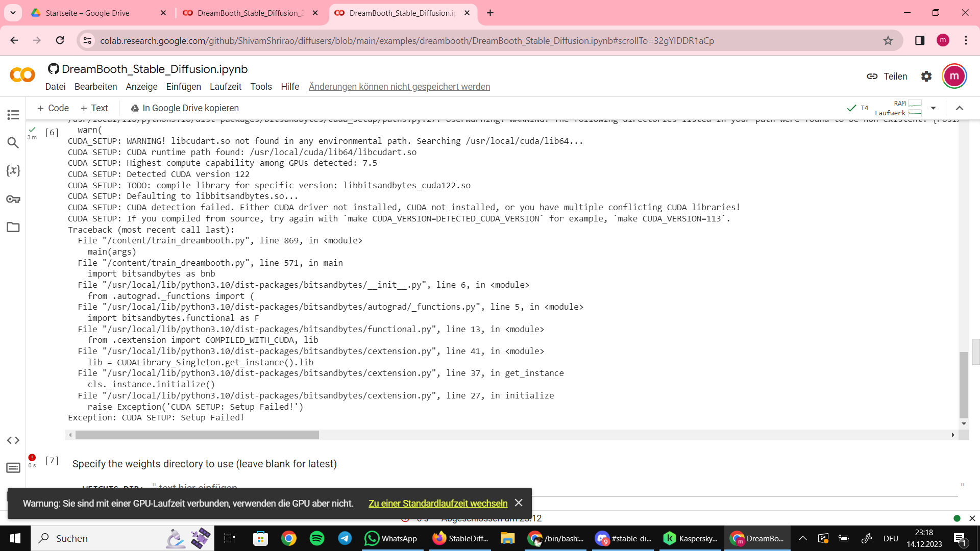Screen dimensions: 980x551
Task: Dismiss the GPU warning notification
Action: pyautogui.click(x=519, y=503)
